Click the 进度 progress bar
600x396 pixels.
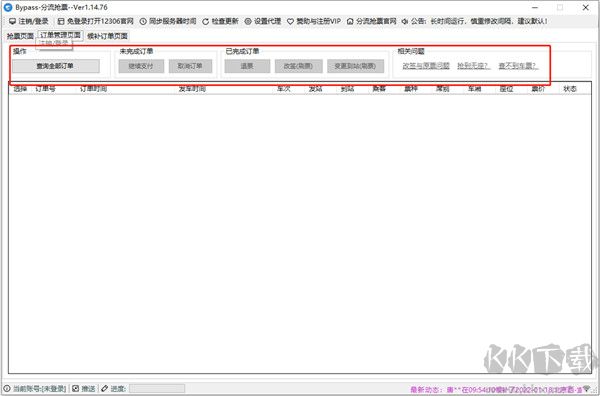click(157, 388)
